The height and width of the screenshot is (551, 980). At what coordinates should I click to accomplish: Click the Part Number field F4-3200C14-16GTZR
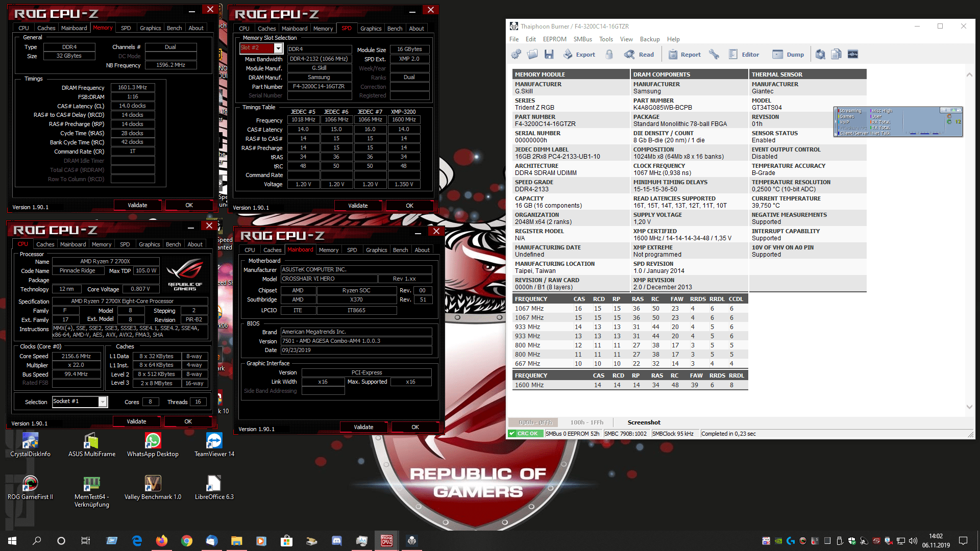[x=318, y=87]
